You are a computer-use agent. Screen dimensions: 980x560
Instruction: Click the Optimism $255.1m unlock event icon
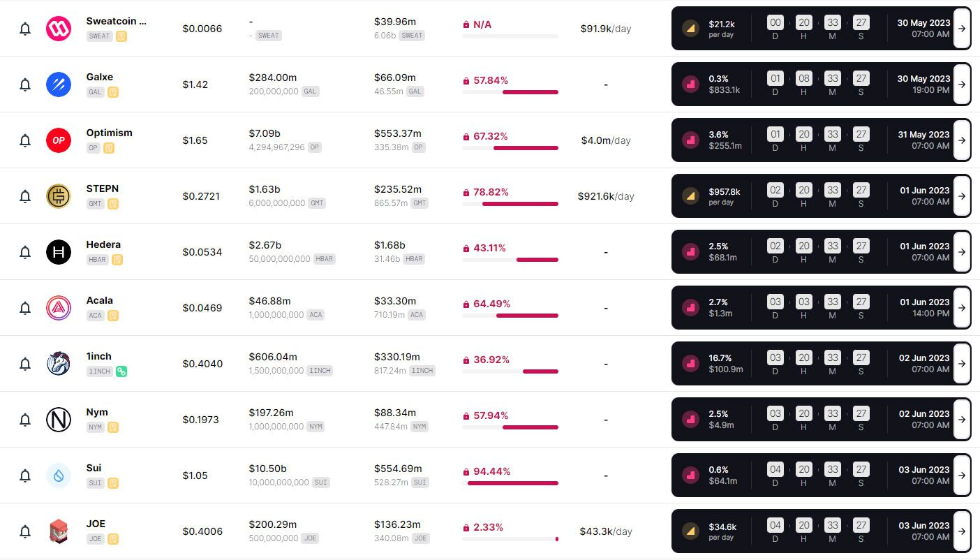pos(691,140)
